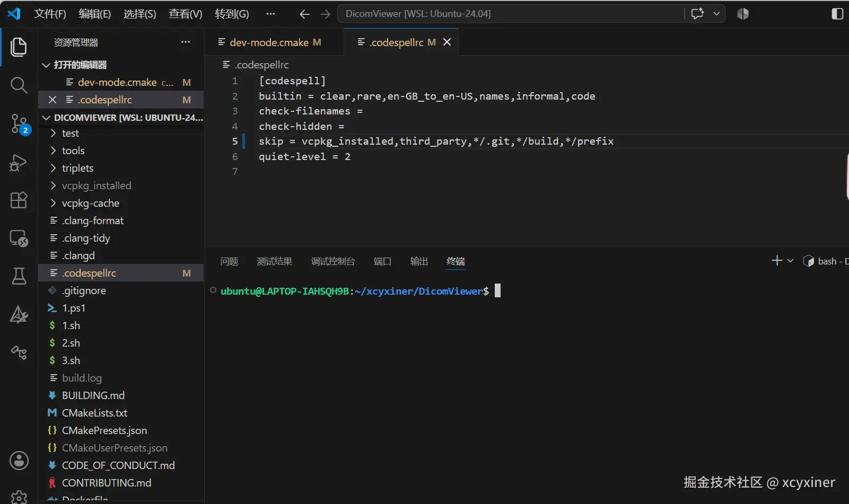Open the CMakeLists.txt file

coord(121,413)
